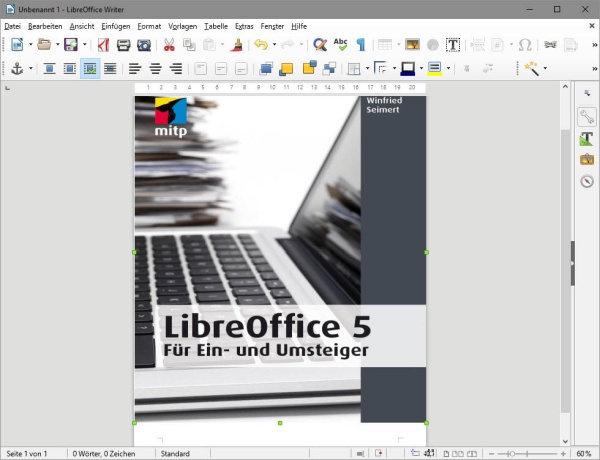This screenshot has width=600, height=460.
Task: Open the sidebar Navigator compass
Action: pos(587,181)
